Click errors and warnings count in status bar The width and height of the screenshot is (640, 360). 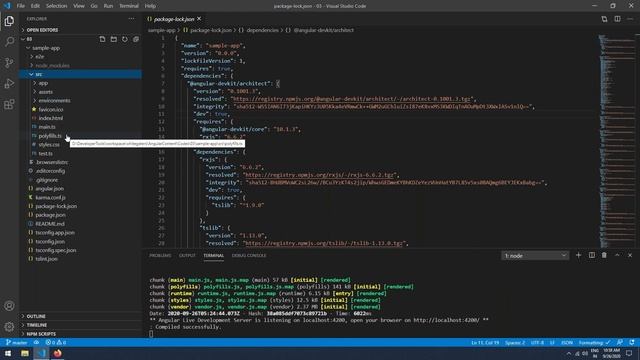point(56,342)
